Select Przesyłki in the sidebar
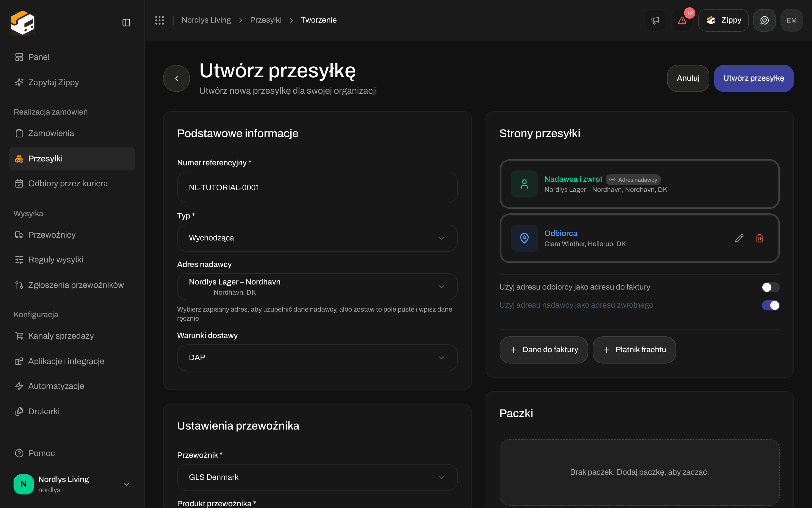 coord(72,159)
